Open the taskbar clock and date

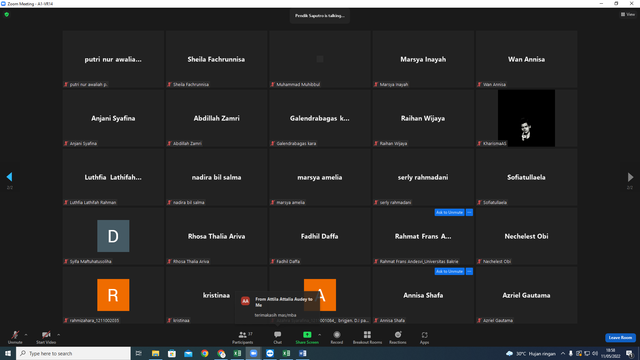[x=611, y=353]
